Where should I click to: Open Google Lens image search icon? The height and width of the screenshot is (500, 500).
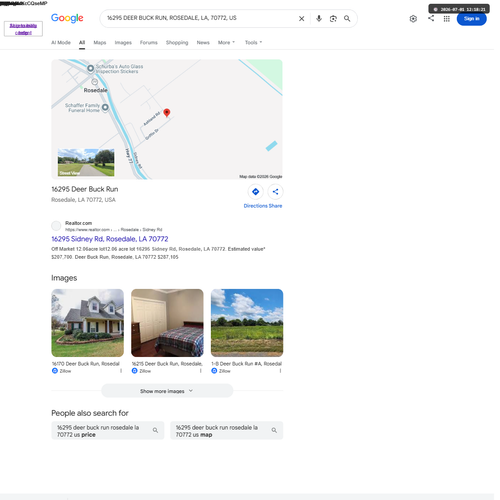(333, 19)
